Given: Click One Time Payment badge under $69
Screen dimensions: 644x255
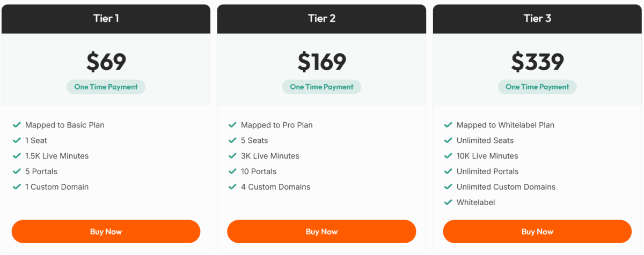Looking at the screenshot, I should 106,87.
